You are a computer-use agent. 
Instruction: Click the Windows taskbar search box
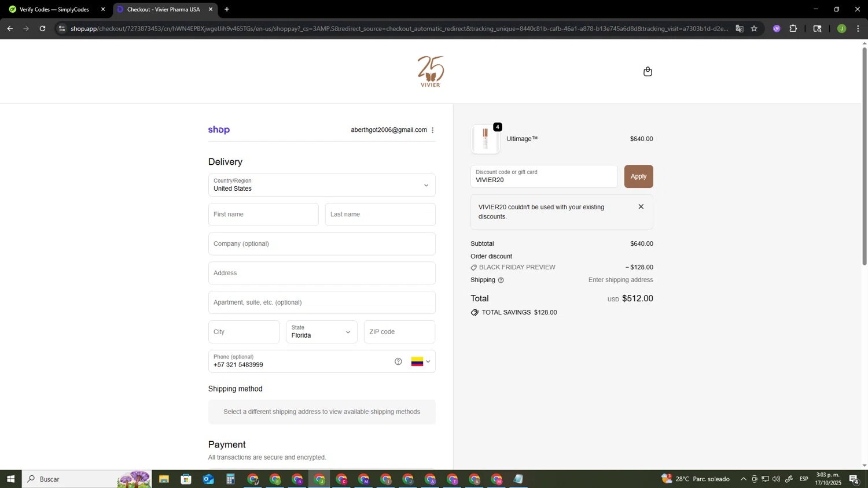coord(87,479)
